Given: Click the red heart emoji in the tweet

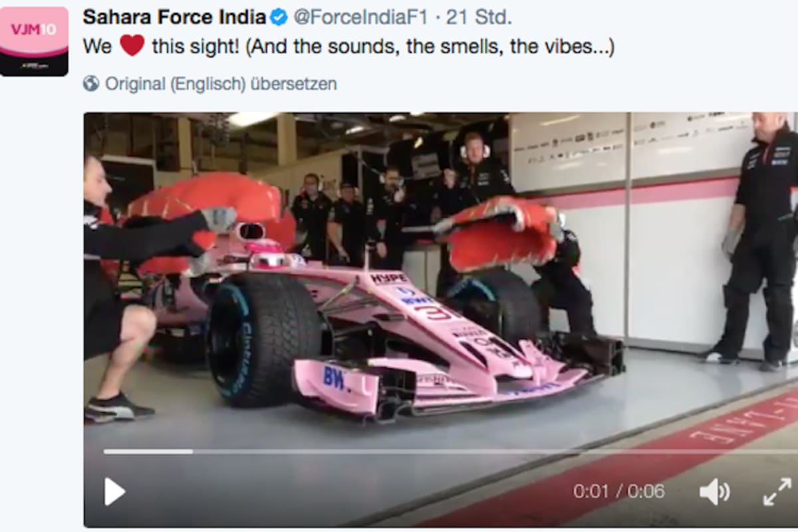Looking at the screenshot, I should click(x=132, y=47).
